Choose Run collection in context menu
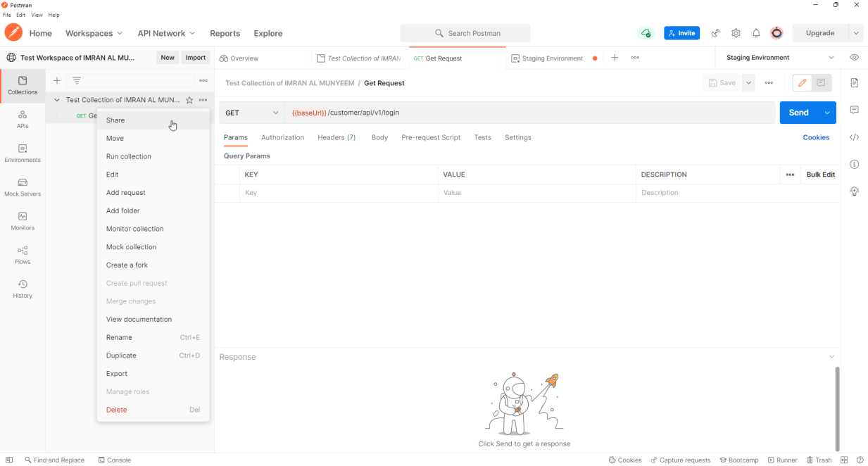This screenshot has width=868, height=466. pos(153,156)
